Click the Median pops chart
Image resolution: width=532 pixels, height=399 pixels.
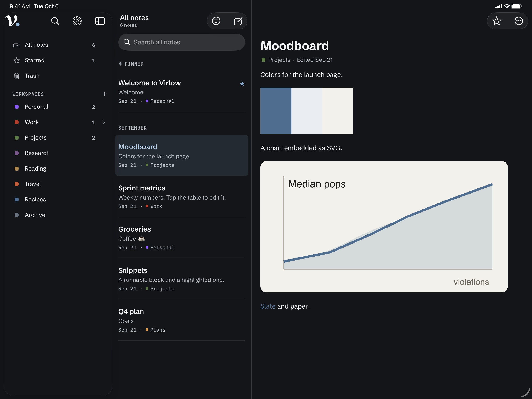[x=384, y=227]
